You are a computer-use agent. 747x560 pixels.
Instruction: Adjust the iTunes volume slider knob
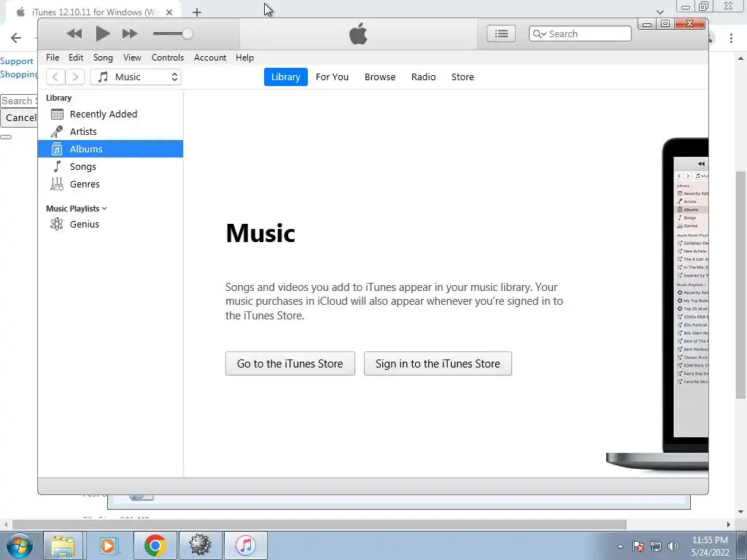point(187,34)
